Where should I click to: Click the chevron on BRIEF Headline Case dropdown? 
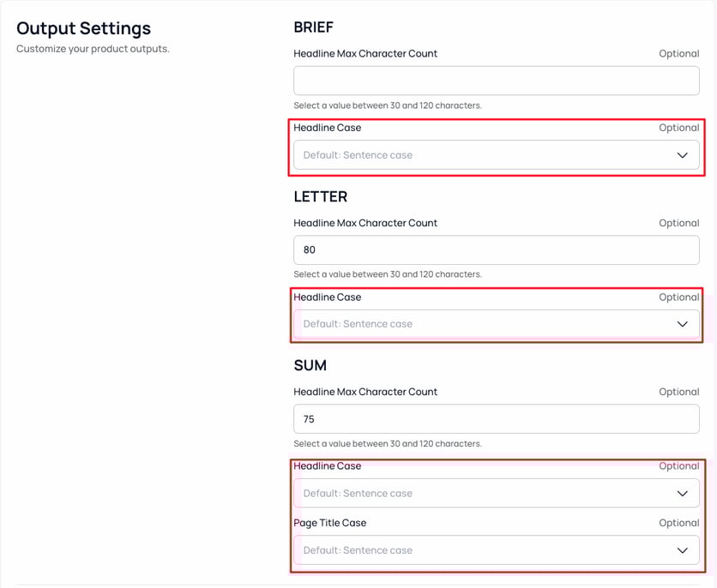click(683, 155)
